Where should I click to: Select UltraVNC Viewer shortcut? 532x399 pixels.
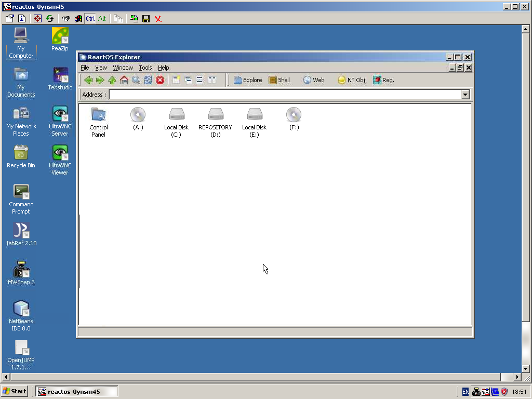[60, 160]
